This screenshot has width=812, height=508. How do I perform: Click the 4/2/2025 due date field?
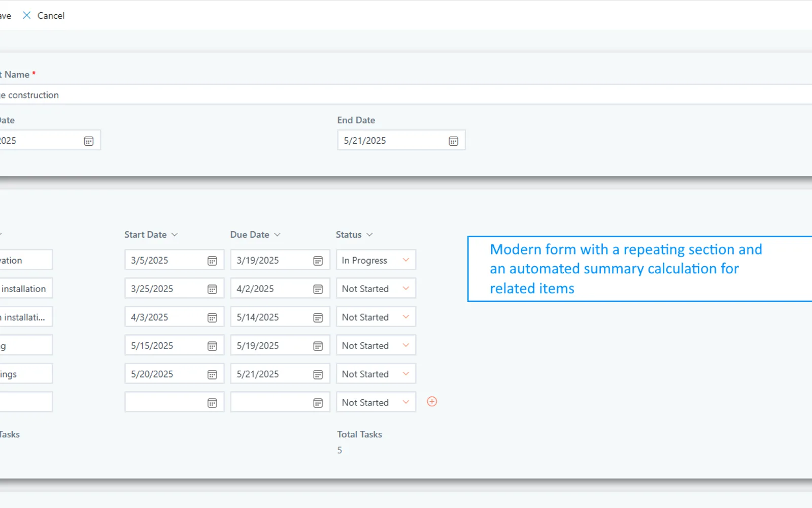click(280, 289)
